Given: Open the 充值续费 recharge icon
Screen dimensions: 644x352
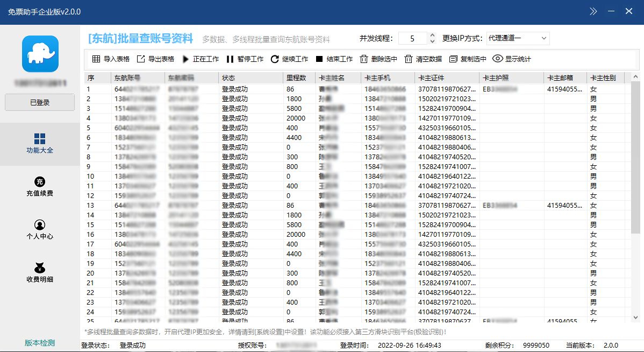Looking at the screenshot, I should [40, 182].
